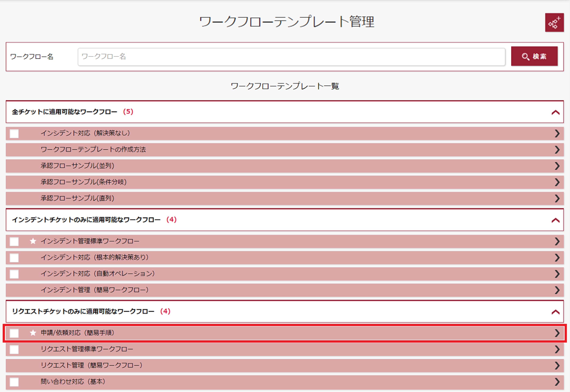Select リクエスト管理（簡易ワークフロー）template name
Image resolution: width=570 pixels, height=392 pixels.
(91, 365)
